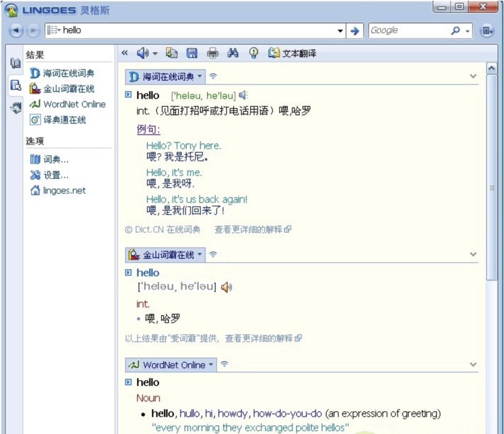This screenshot has height=434, width=504.
Task: Click the speaker pronounce toolbar icon
Action: (143, 53)
